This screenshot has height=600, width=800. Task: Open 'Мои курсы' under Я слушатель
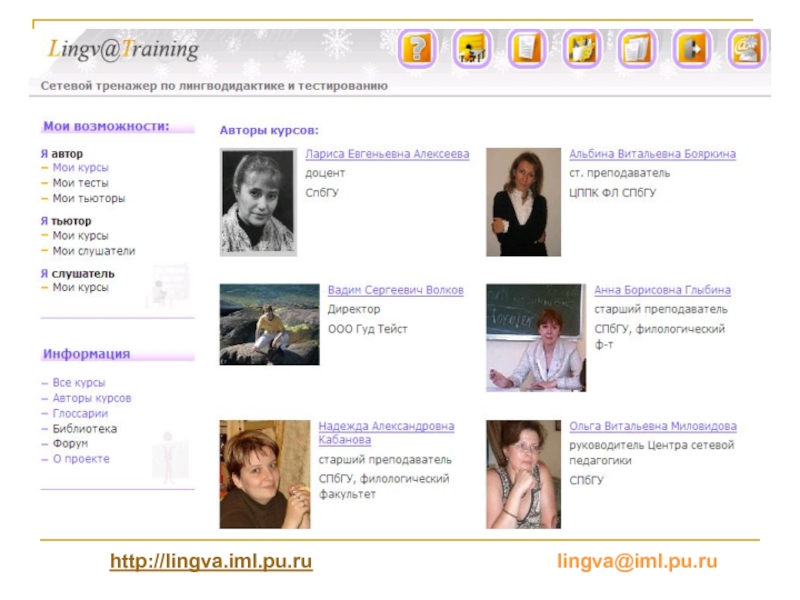point(81,287)
